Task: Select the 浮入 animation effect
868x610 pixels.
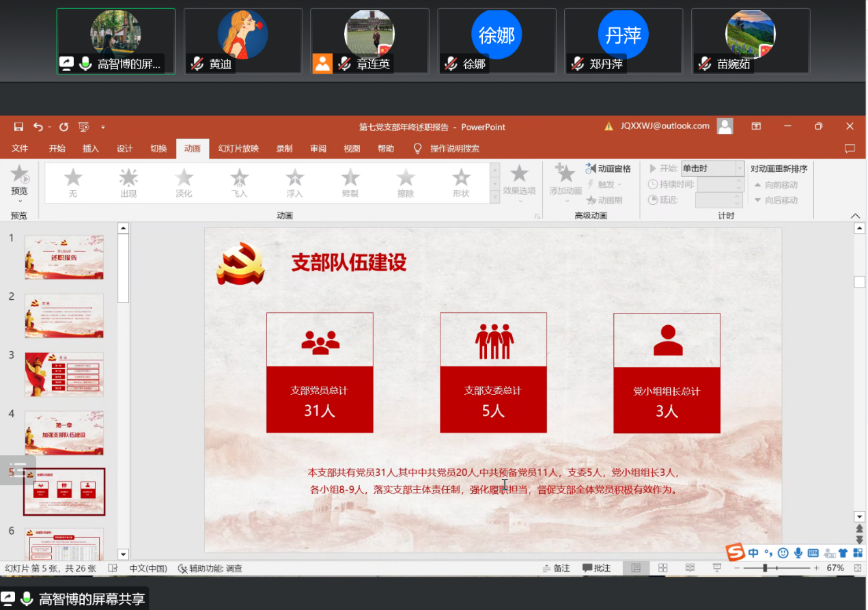Action: click(295, 183)
